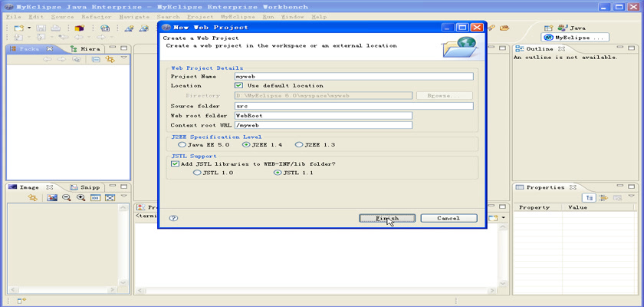
Task: Toggle Link with Editor in Package Explorer
Action: (110, 59)
